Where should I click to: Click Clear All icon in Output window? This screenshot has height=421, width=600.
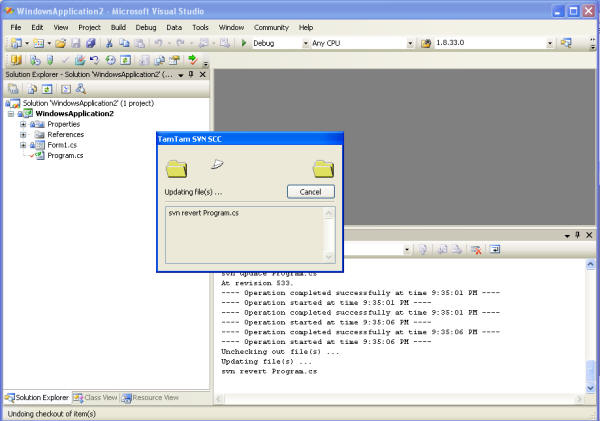point(476,250)
